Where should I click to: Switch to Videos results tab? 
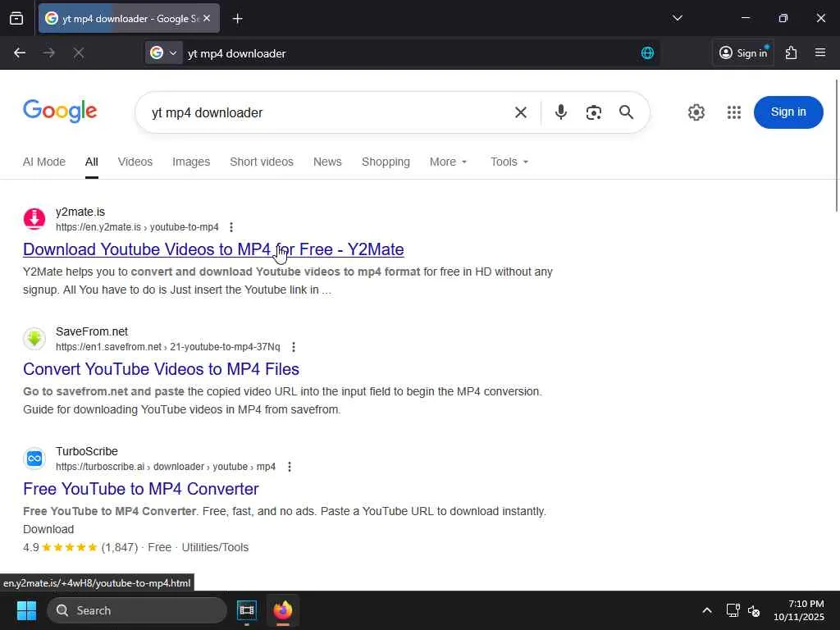click(x=135, y=162)
